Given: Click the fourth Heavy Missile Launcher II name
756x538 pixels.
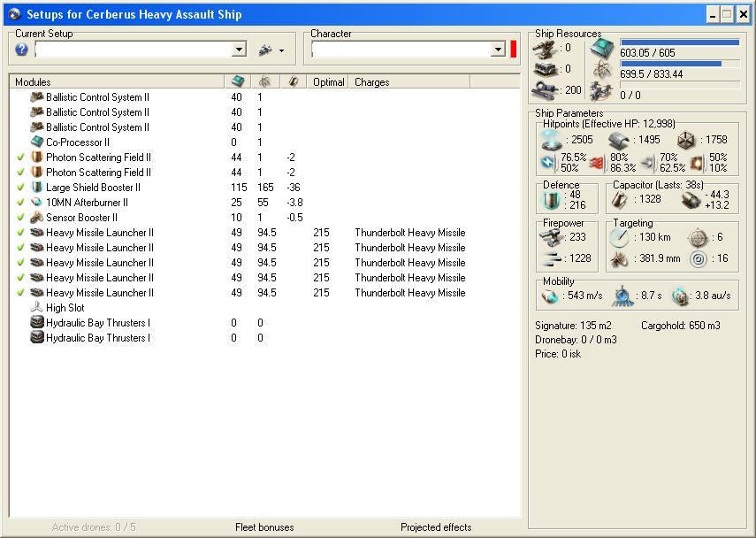Looking at the screenshot, I should 100,278.
